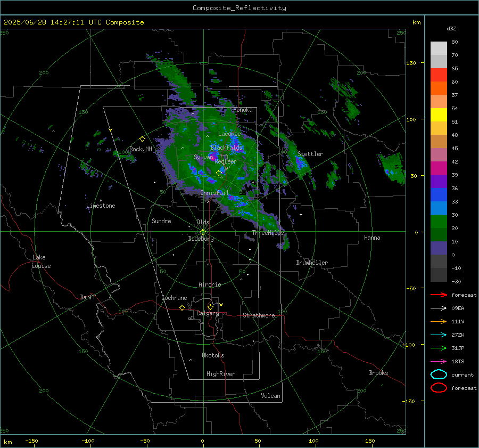The width and height of the screenshot is (479, 448).
Task: Click the dBZ legend heading
Action: pyautogui.click(x=451, y=28)
